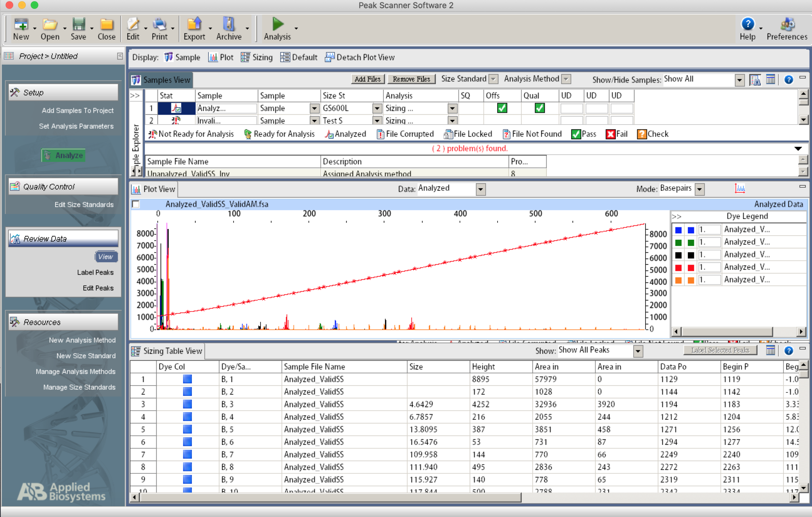
Task: Click Detach Plot View icon
Action: click(329, 57)
